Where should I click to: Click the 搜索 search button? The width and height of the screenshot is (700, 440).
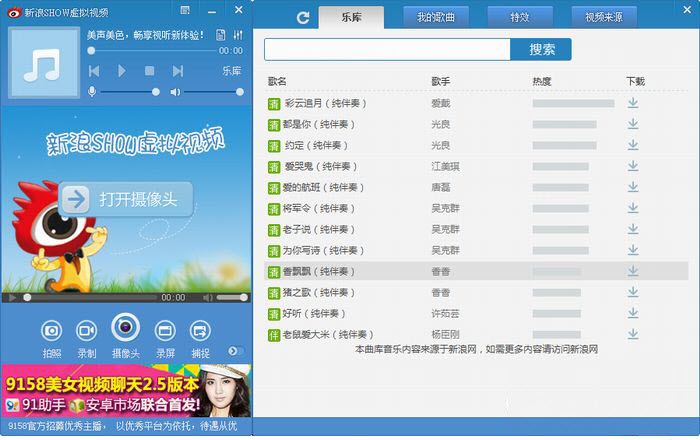(541, 49)
